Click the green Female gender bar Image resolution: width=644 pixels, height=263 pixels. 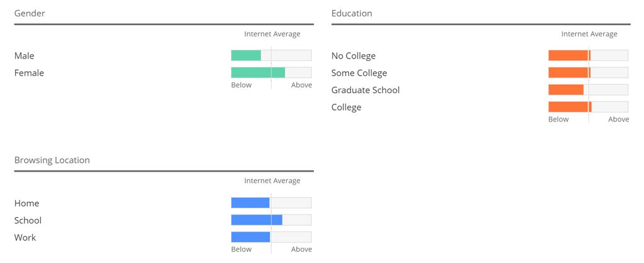(x=258, y=73)
